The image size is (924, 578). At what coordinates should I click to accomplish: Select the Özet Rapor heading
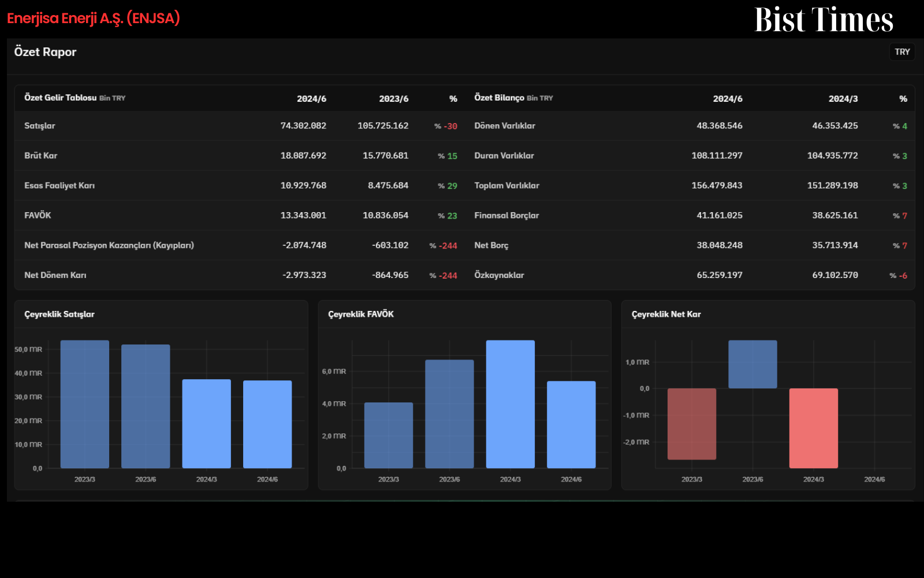pos(45,52)
